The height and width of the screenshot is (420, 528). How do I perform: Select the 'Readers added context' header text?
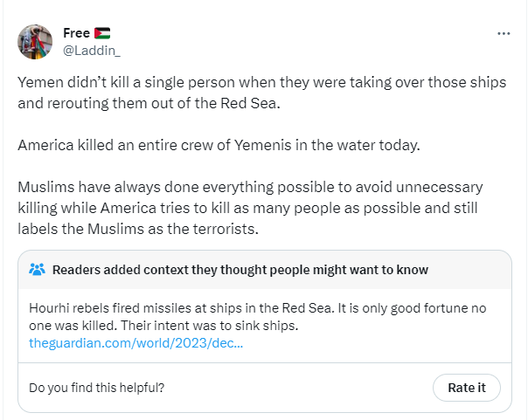240,270
